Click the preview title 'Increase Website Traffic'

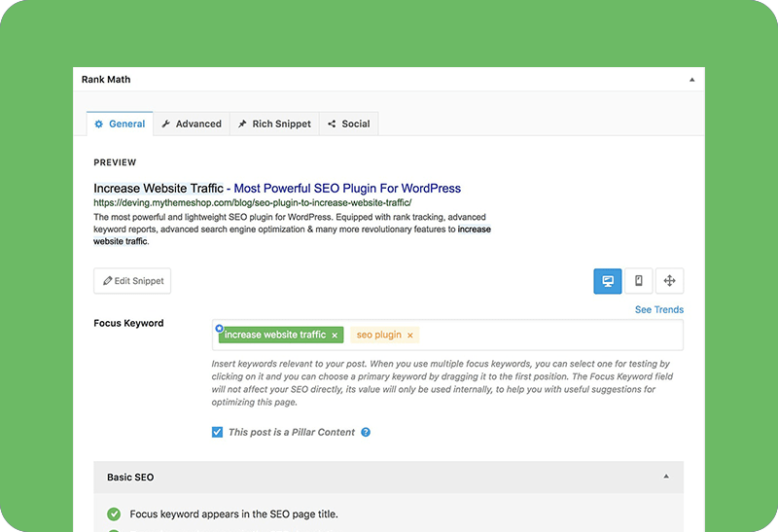click(x=159, y=189)
